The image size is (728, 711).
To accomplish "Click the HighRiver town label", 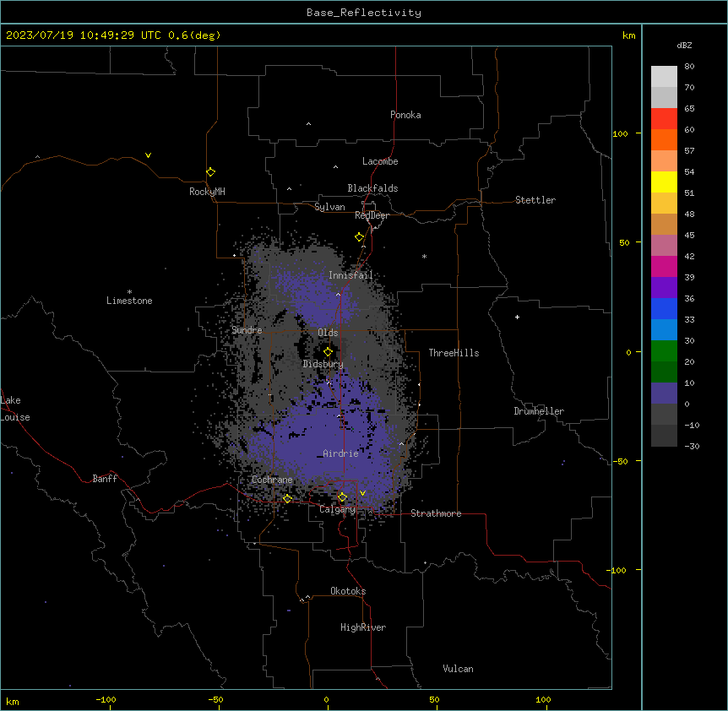I will point(363,627).
